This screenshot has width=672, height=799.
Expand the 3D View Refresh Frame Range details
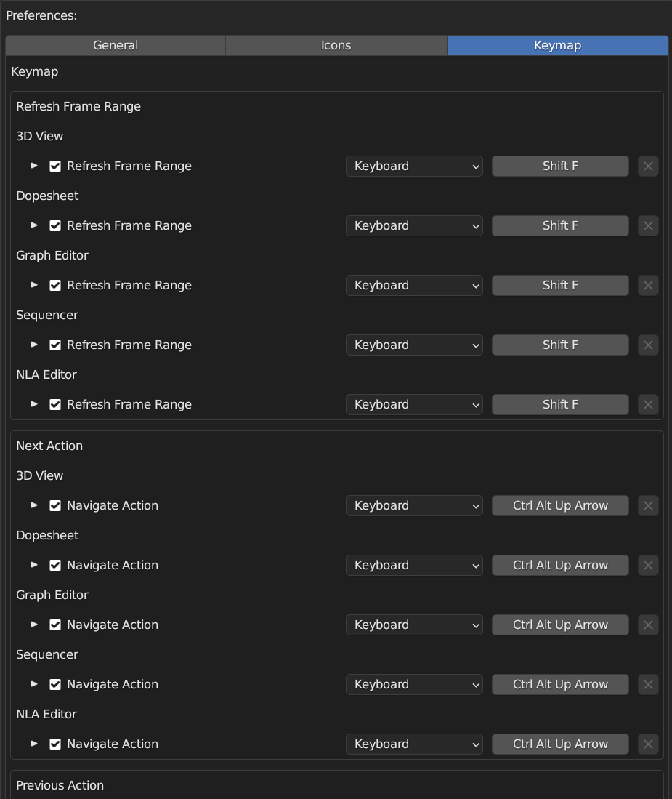pos(34,166)
